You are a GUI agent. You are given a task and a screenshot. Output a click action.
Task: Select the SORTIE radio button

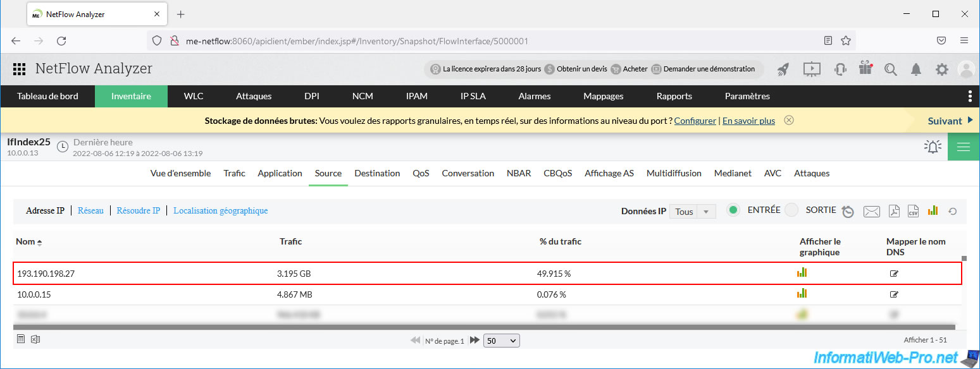[791, 210]
